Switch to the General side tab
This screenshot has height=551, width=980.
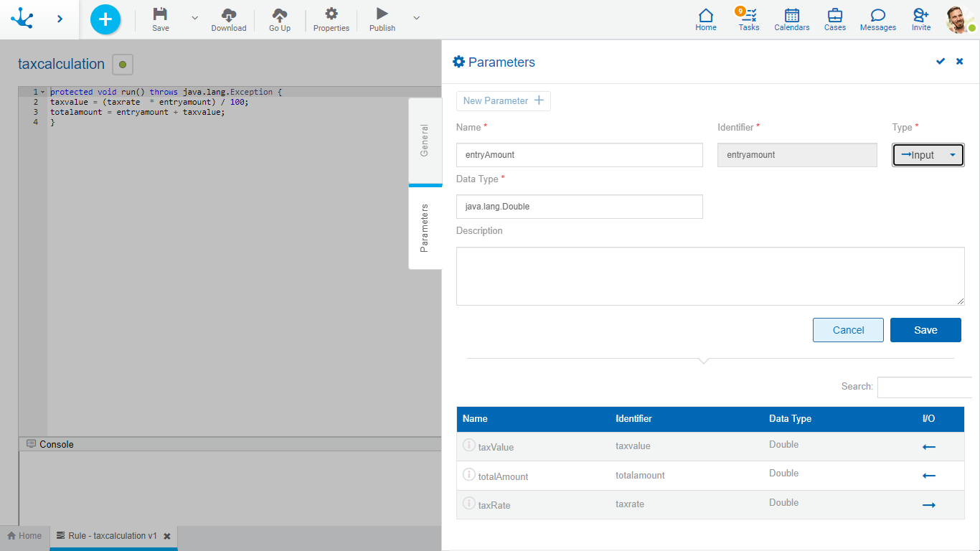coord(425,141)
